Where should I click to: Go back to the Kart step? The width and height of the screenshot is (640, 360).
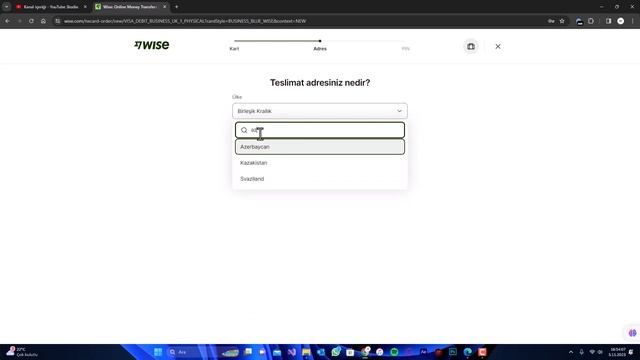coord(234,49)
